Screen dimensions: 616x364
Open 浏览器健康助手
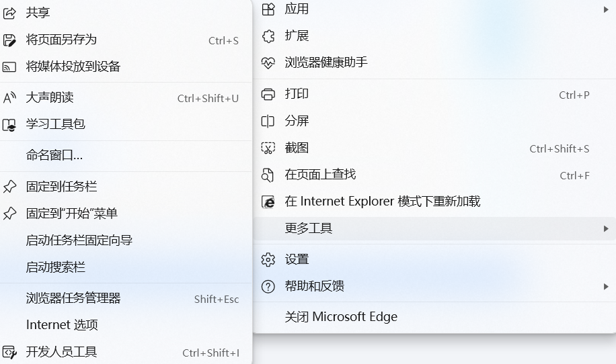(x=434, y=62)
